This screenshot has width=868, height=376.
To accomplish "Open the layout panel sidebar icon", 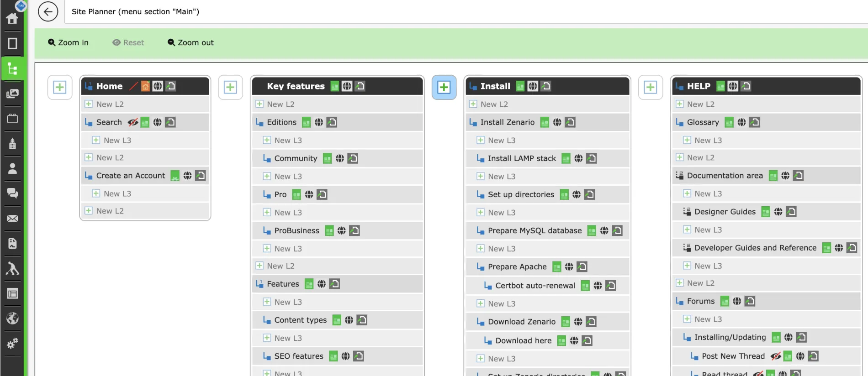I will 12,293.
